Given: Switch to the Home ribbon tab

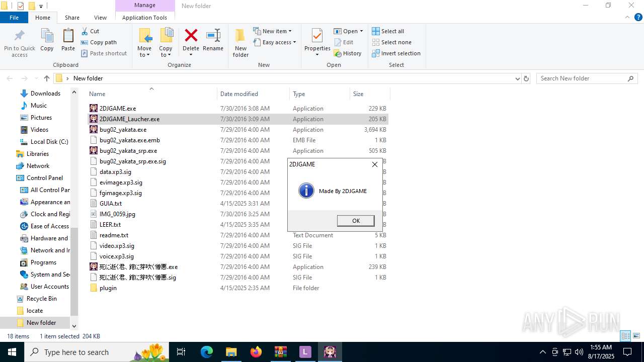Looking at the screenshot, I should (43, 18).
